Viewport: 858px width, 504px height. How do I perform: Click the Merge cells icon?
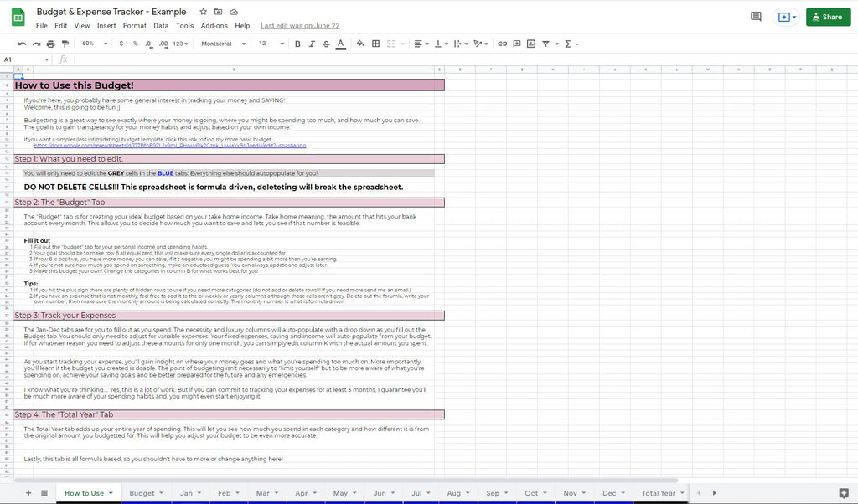(x=391, y=44)
